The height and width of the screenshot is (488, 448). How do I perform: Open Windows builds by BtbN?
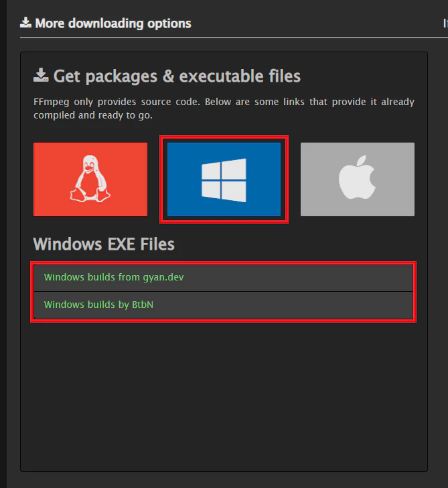223,305
